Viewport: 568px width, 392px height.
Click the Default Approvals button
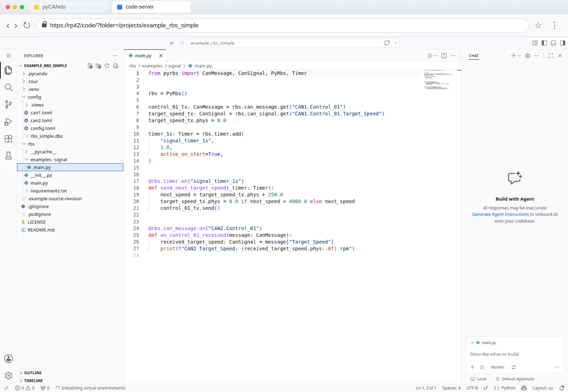515,379
